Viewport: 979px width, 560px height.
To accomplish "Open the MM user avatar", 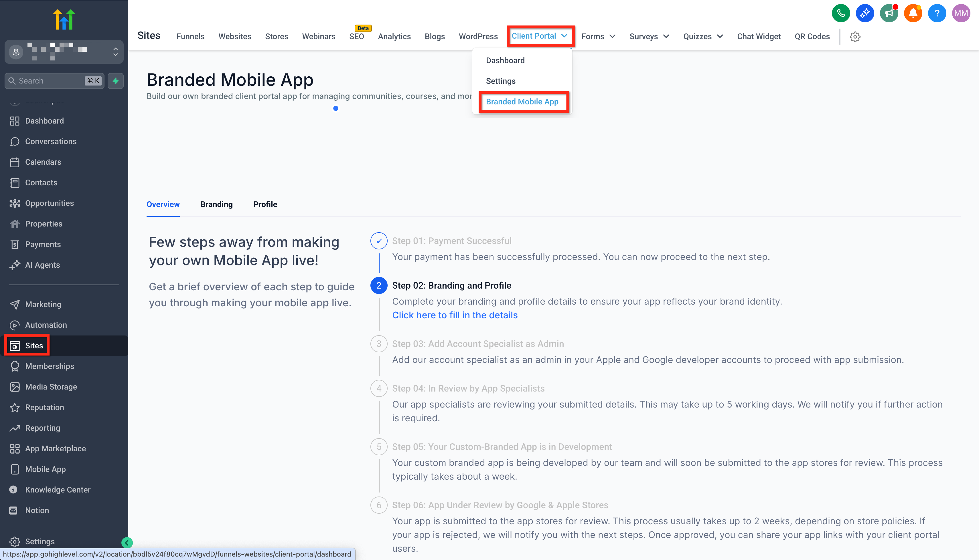I will click(961, 13).
